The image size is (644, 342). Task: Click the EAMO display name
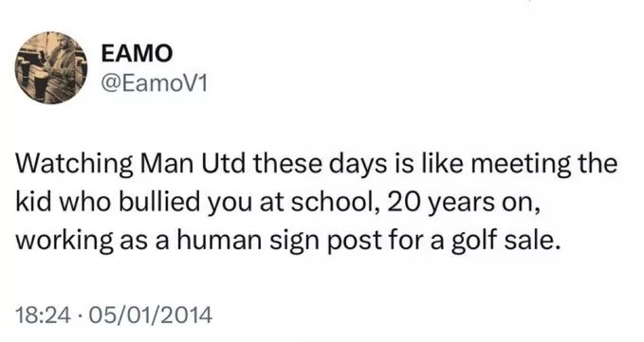pos(137,54)
